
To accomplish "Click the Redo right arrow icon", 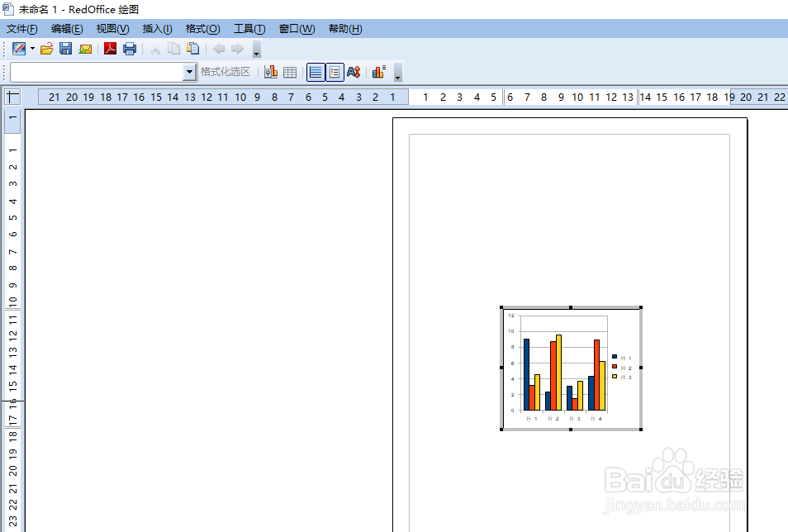I will click(x=237, y=49).
